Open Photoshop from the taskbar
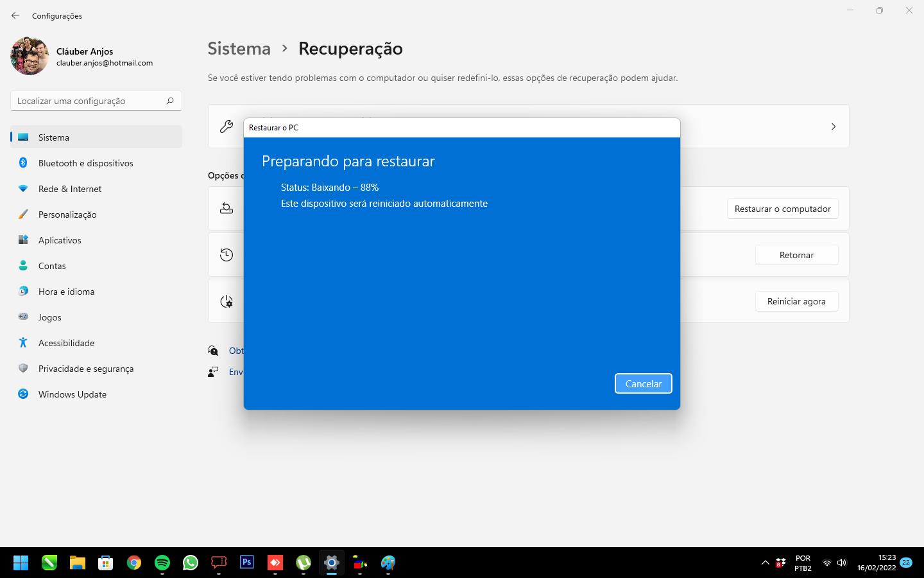This screenshot has height=578, width=924. point(247,563)
